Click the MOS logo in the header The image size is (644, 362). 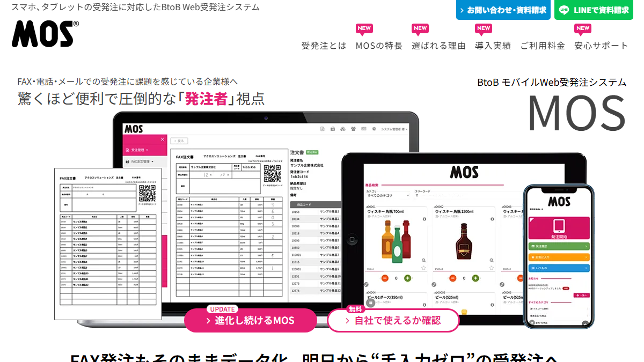[x=46, y=33]
